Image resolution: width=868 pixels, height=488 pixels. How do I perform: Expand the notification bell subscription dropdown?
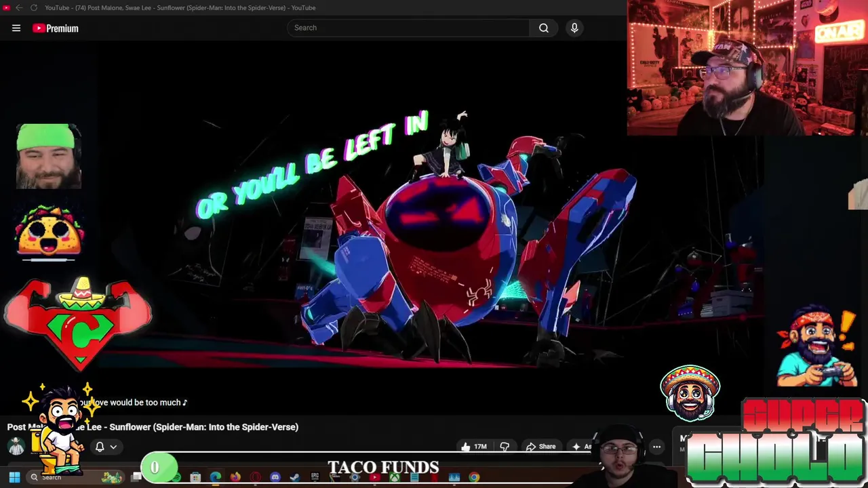pos(106,447)
